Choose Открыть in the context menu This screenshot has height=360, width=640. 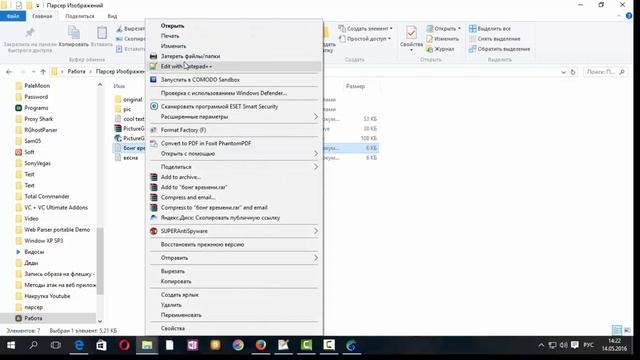tap(234, 26)
